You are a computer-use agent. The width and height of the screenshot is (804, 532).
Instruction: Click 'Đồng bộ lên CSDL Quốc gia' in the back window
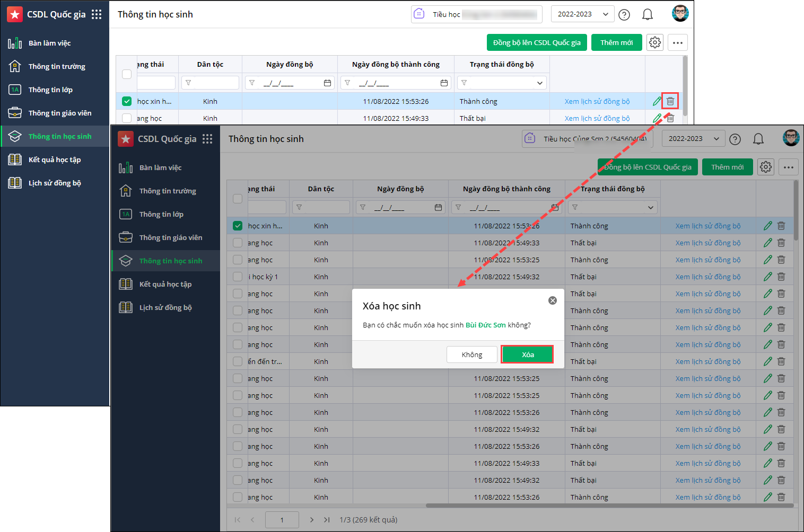coord(537,42)
